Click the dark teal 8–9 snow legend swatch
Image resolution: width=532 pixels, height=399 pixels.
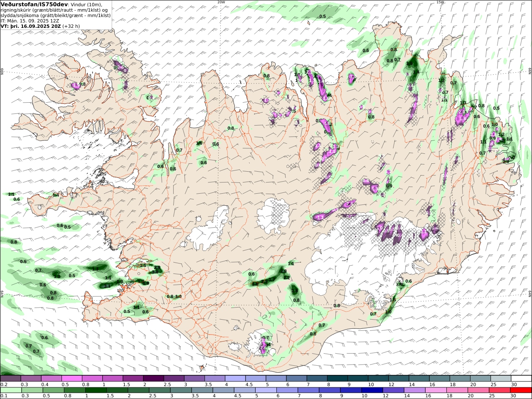pyautogui.click(x=337, y=379)
